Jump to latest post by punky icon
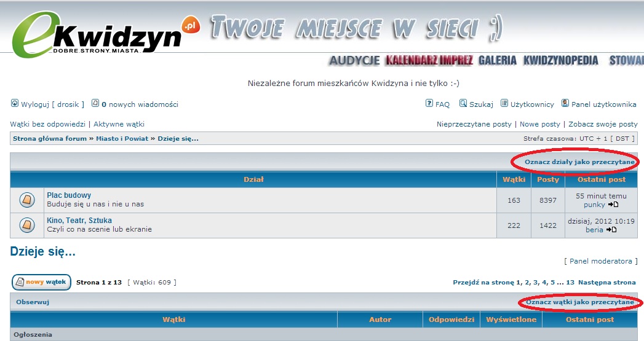The height and width of the screenshot is (341, 644). tap(613, 205)
